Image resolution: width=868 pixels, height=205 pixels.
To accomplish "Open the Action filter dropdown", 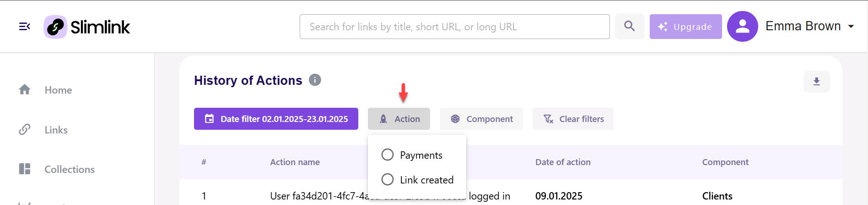I will tap(399, 119).
